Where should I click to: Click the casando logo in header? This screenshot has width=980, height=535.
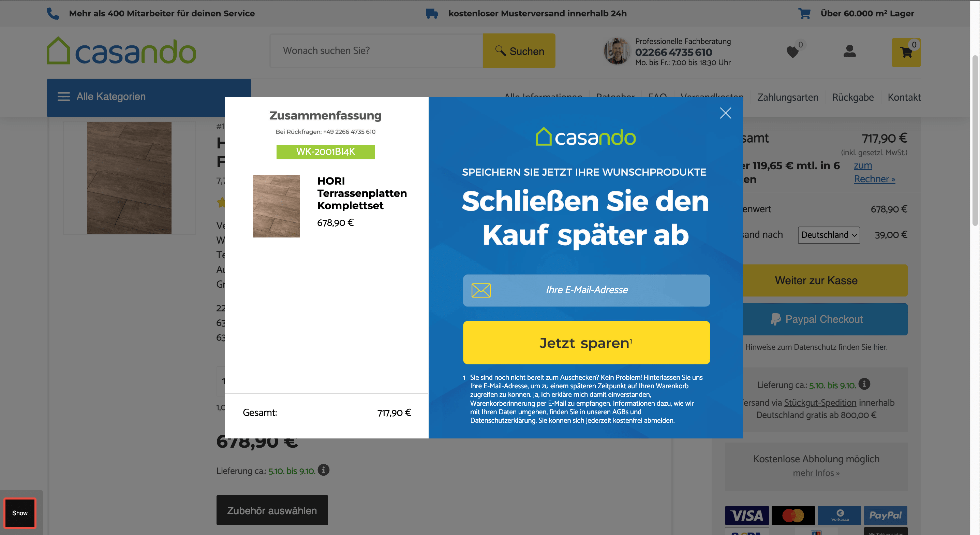[x=121, y=50]
